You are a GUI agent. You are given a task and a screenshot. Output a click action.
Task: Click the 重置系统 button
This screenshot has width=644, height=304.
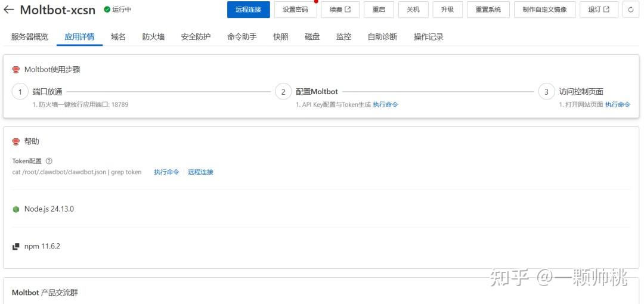coord(488,10)
